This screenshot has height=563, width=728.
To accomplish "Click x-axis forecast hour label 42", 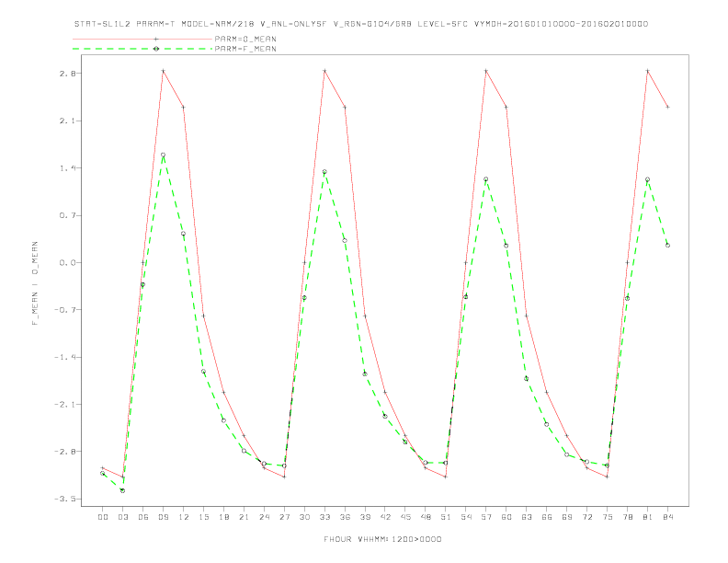I will point(385,517).
